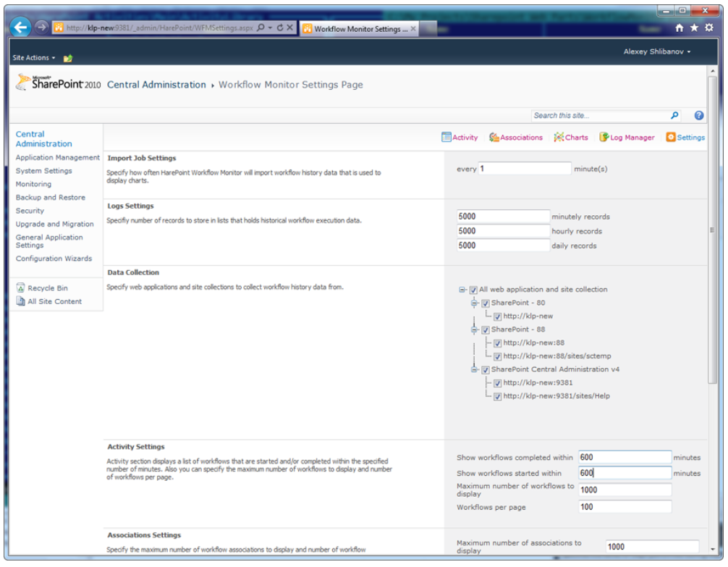
Task: Toggle the http://klp-new:88/sites/sctemp checkbox
Action: pos(497,357)
